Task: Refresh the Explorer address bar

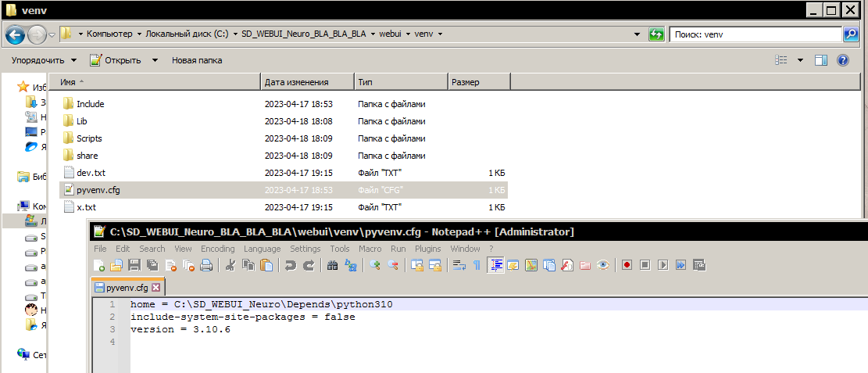Action: pos(656,34)
